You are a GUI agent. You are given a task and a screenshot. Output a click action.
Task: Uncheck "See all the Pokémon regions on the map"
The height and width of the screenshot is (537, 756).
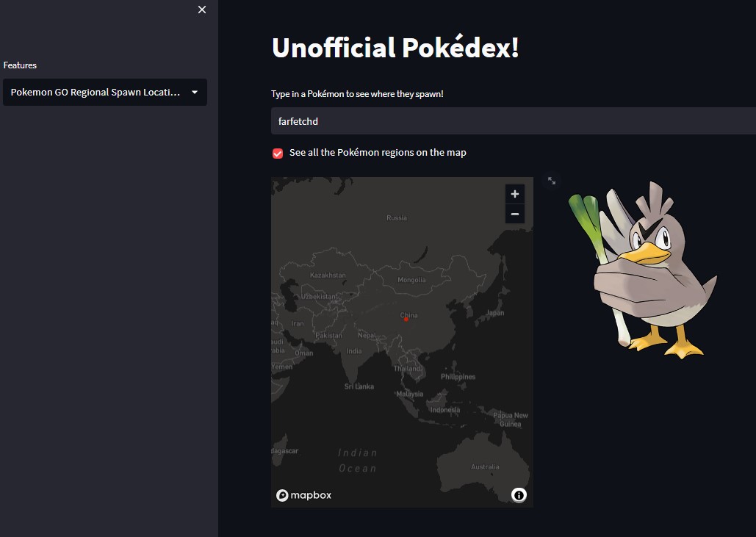click(278, 153)
